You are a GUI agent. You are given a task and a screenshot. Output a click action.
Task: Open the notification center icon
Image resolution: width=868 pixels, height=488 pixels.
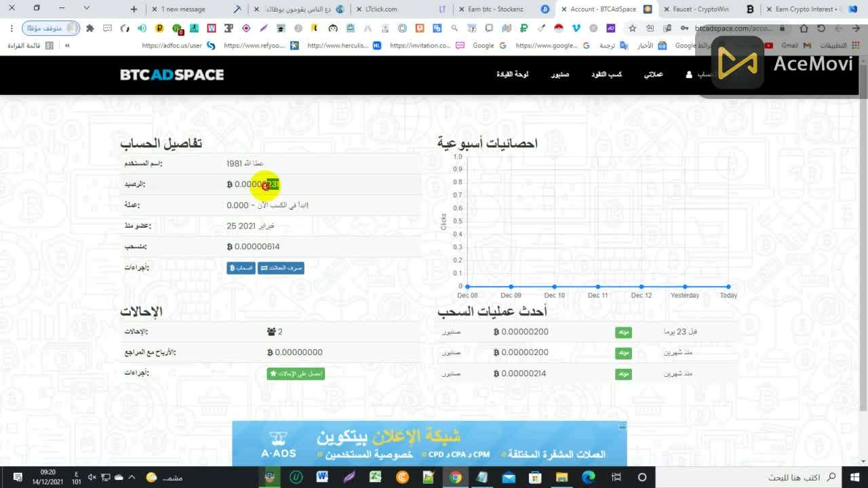18,477
